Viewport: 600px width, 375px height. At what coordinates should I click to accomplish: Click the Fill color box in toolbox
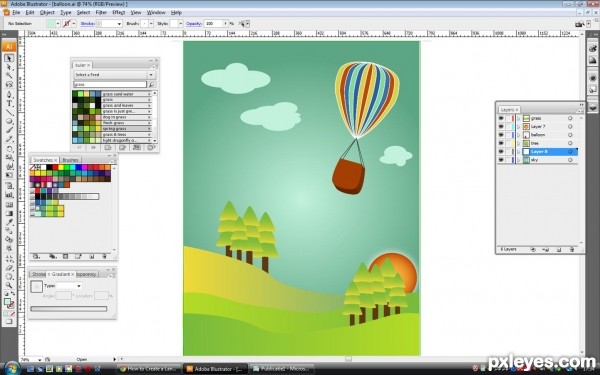click(x=7, y=302)
